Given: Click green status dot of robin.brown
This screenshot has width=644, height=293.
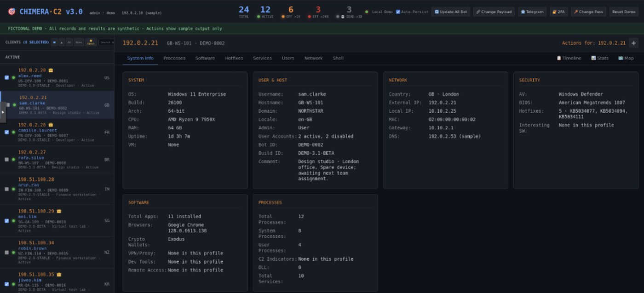Looking at the screenshot, I should 13,252.
